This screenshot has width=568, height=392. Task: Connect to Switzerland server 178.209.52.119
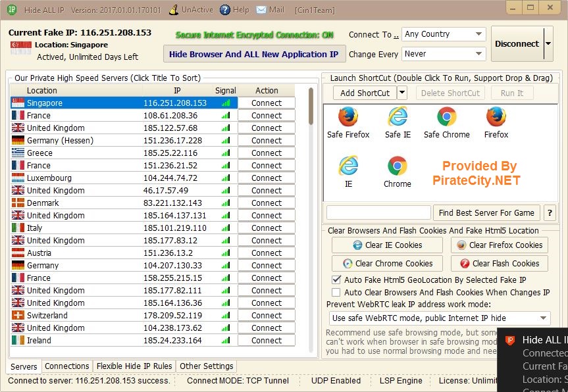[267, 315]
